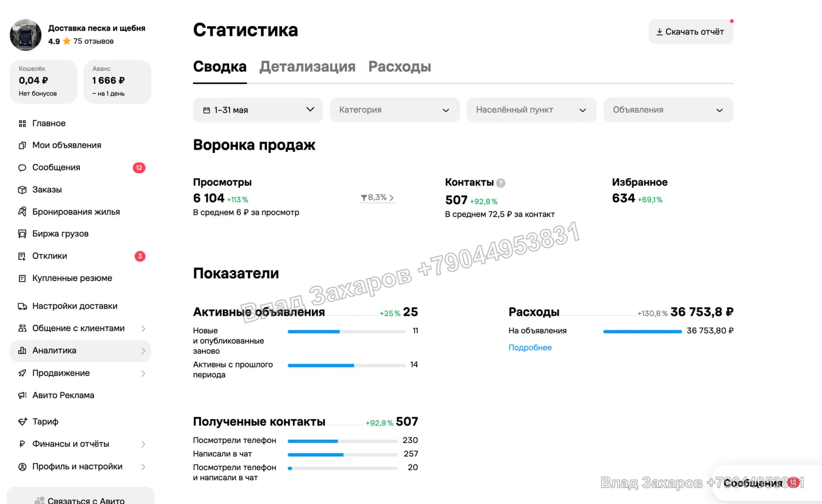Click the question mark next to Контакты

click(x=501, y=183)
